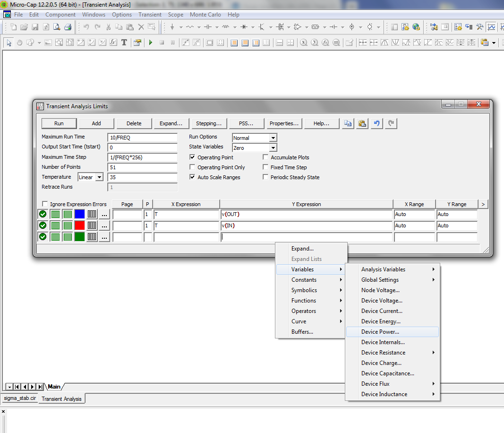
Task: Click the open file folder icon
Action: click(x=24, y=27)
